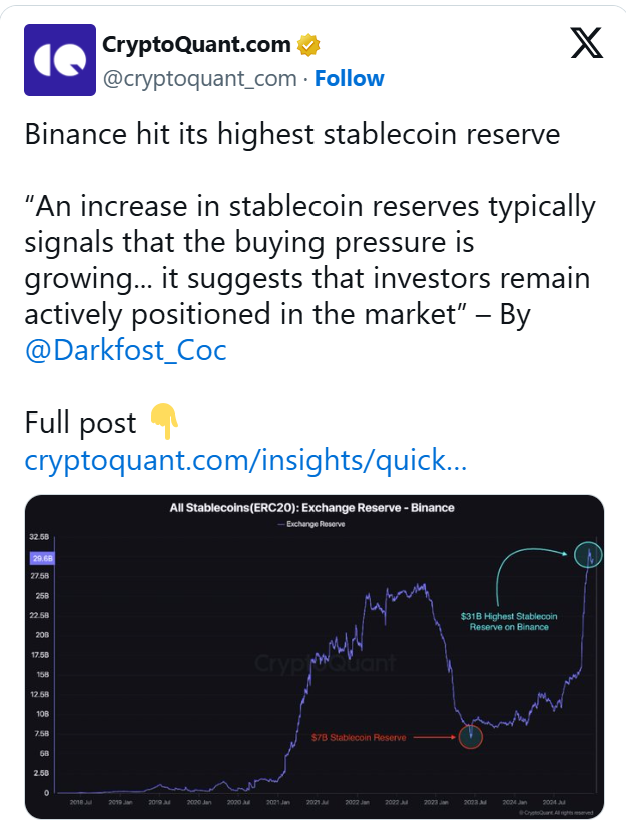
Task: Click the pointing-down hand emoji
Action: click(164, 421)
